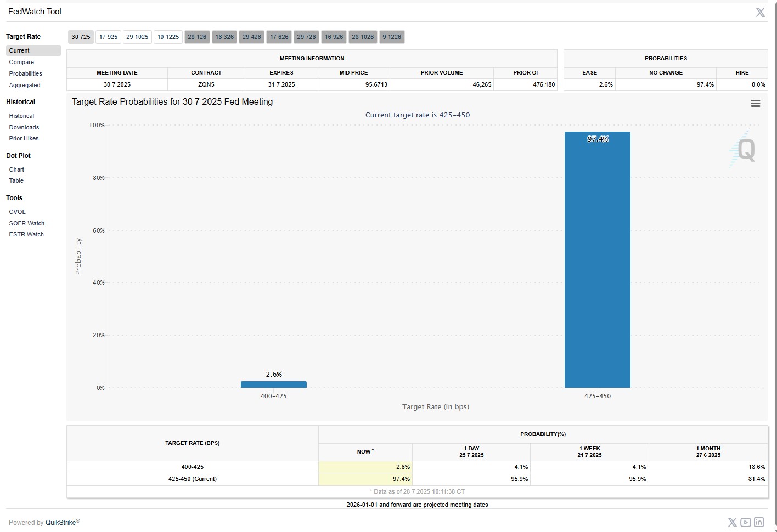Select the 29 1025 meeting tab
The width and height of the screenshot is (777, 532).
point(137,37)
